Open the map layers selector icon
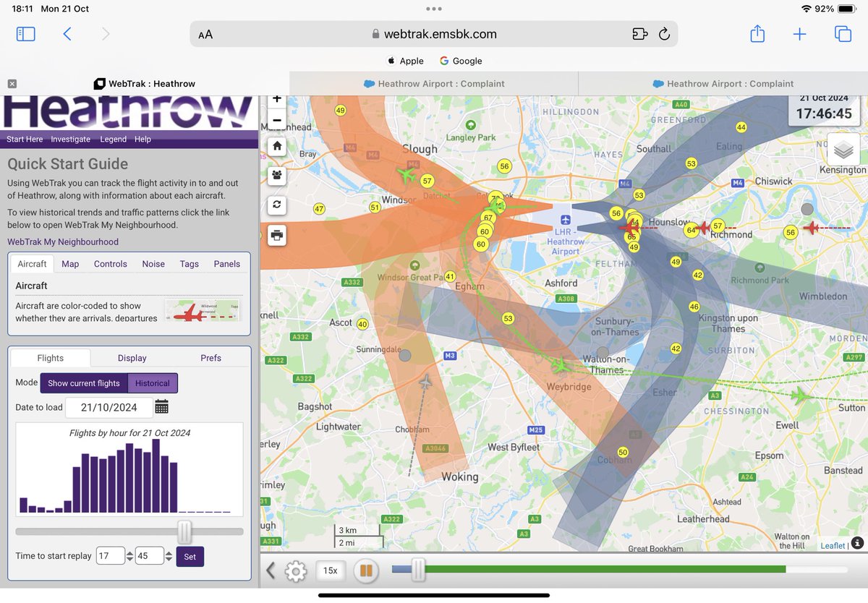 (843, 150)
